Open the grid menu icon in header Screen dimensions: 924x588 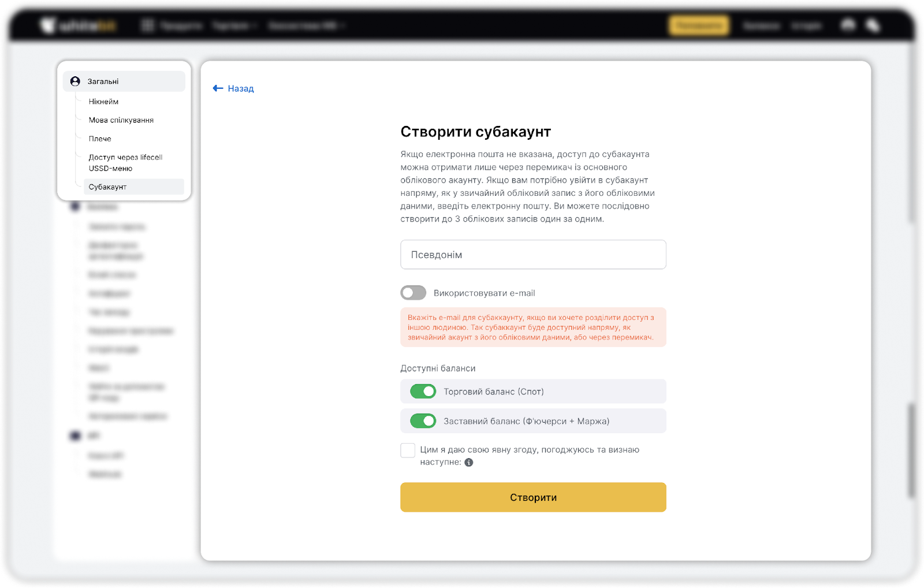click(148, 25)
